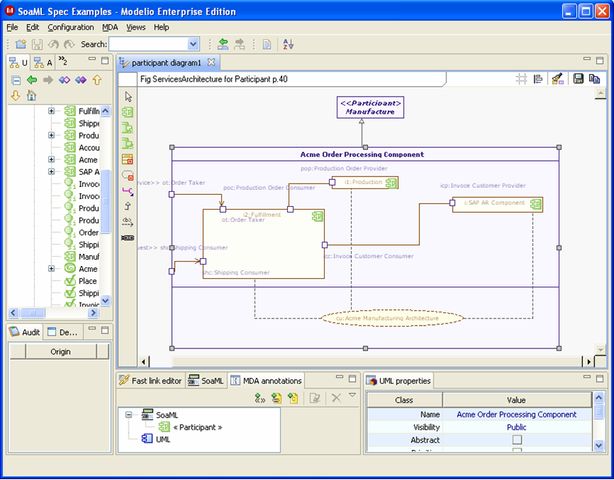
Task: Close the participant diagram1 tab
Action: point(211,62)
